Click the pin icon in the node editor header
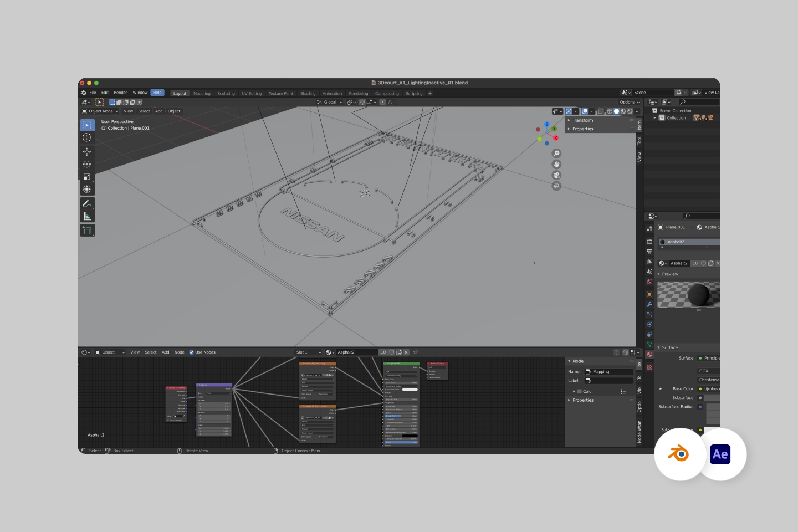Viewport: 798px width, 532px height. click(x=415, y=352)
